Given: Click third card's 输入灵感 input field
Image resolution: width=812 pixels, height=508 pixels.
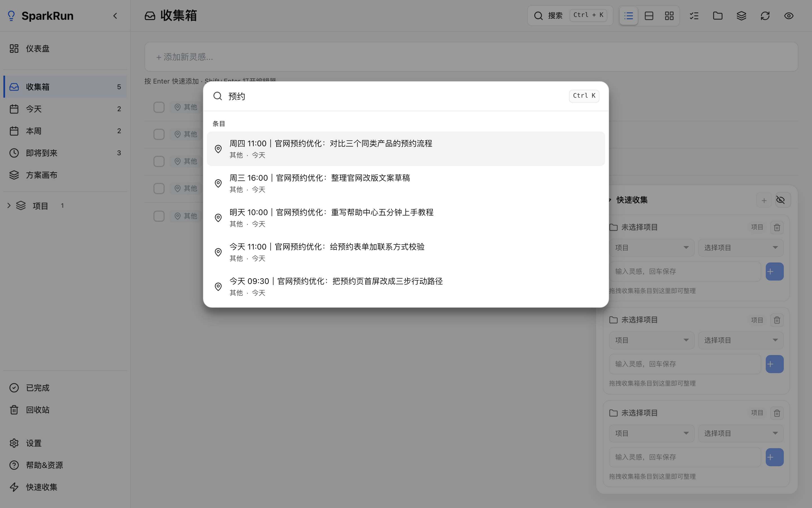Looking at the screenshot, I should 685,457.
